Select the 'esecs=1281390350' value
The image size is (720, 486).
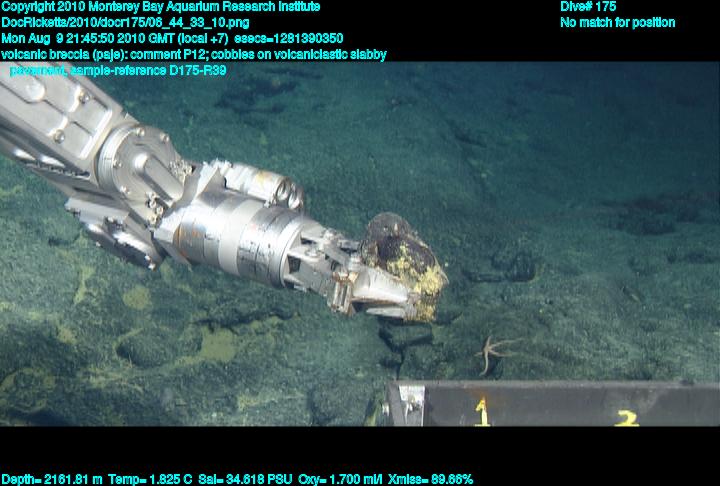coord(289,38)
